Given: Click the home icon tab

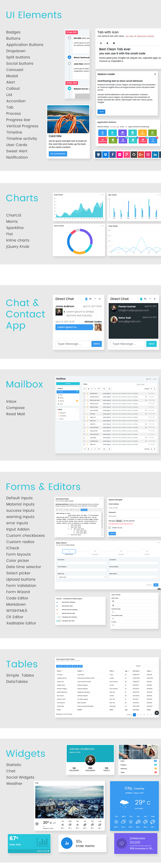Looking at the screenshot, I should [x=101, y=43].
